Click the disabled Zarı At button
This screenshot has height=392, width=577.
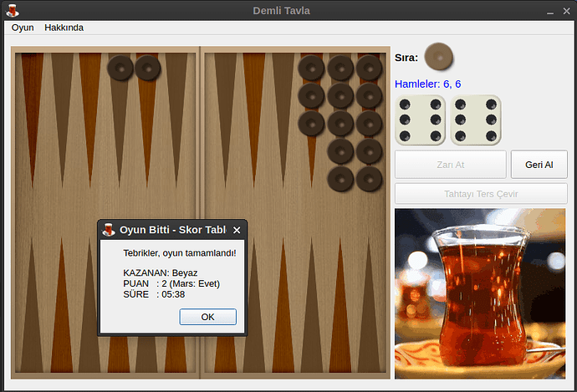[450, 165]
